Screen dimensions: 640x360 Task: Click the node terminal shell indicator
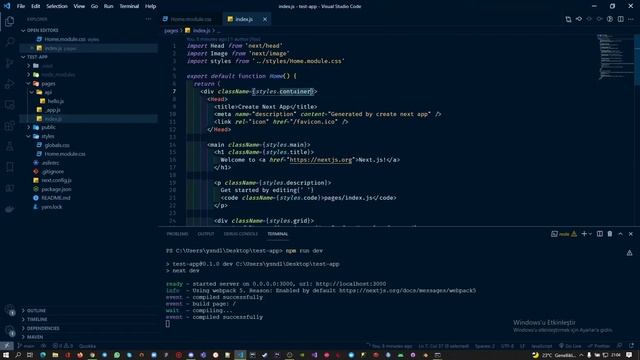click(x=564, y=234)
